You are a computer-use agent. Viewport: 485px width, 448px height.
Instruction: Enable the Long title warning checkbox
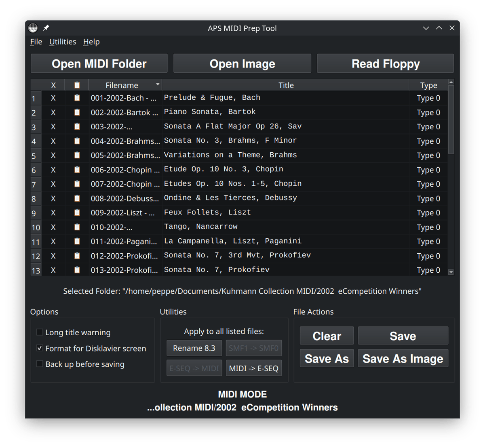[x=40, y=332]
